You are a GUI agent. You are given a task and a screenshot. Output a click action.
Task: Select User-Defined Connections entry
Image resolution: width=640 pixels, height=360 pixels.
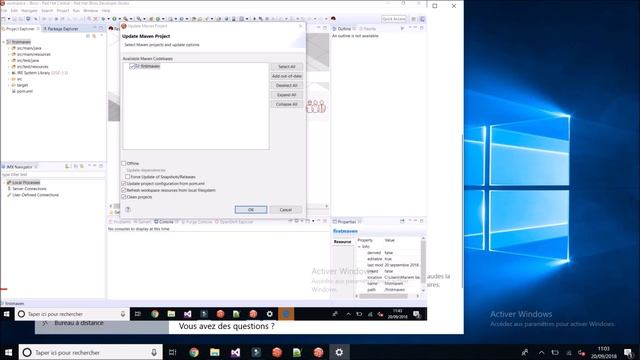[x=33, y=195]
